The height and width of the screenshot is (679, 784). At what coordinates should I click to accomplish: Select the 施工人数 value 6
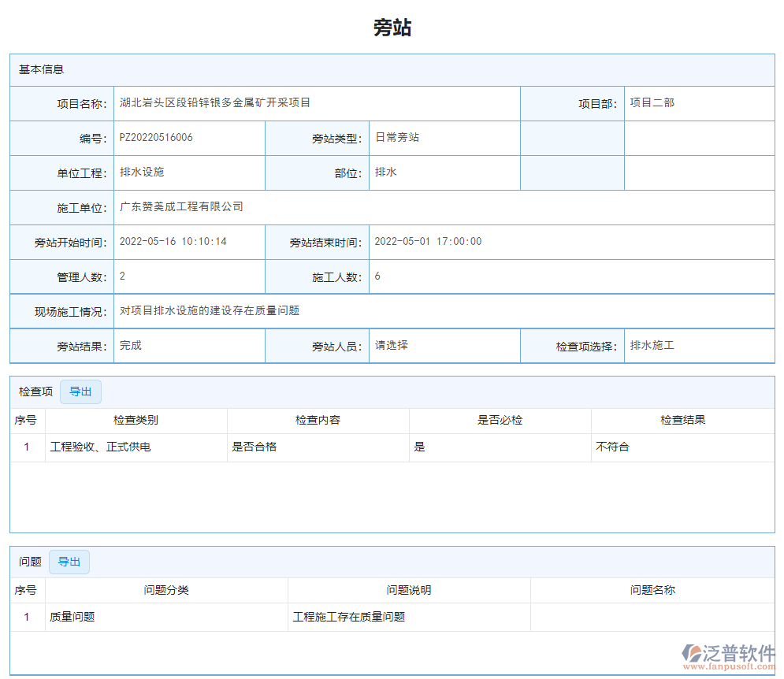(x=445, y=276)
